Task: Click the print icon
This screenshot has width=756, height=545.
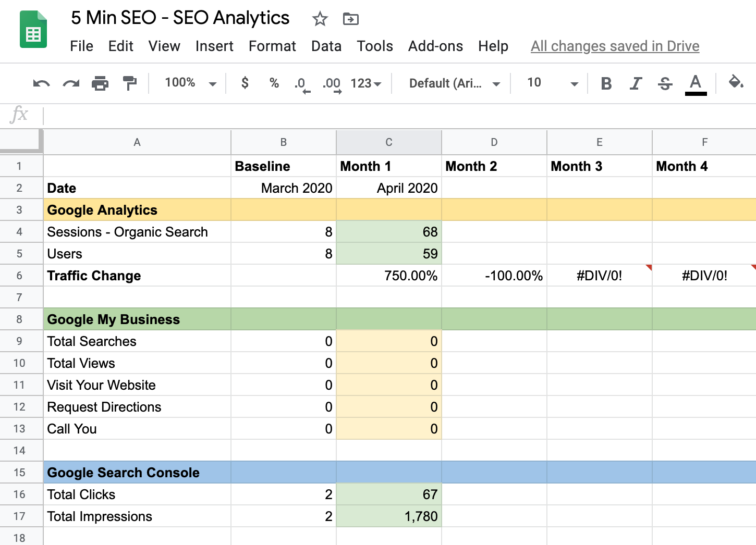Action: 100,83
